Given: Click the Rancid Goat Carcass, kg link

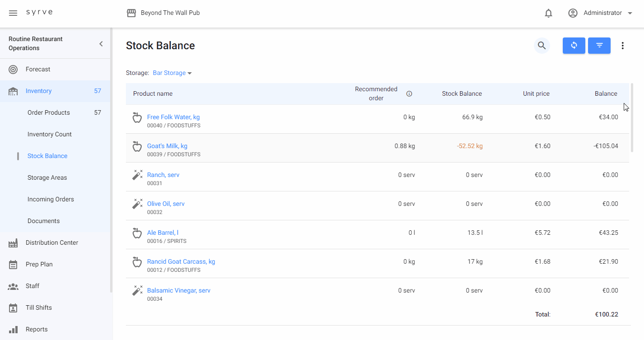Looking at the screenshot, I should [x=181, y=262].
